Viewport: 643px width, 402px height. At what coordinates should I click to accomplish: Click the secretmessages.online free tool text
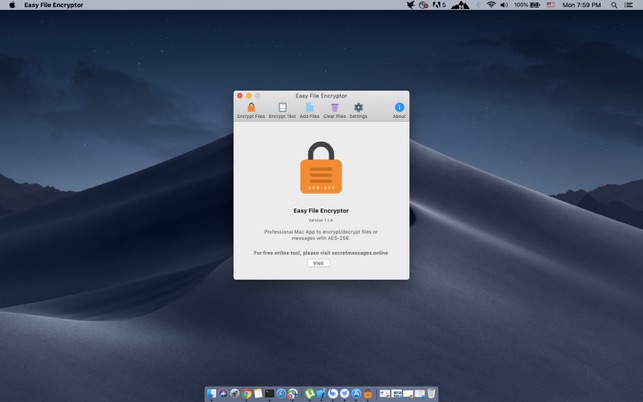click(x=321, y=253)
